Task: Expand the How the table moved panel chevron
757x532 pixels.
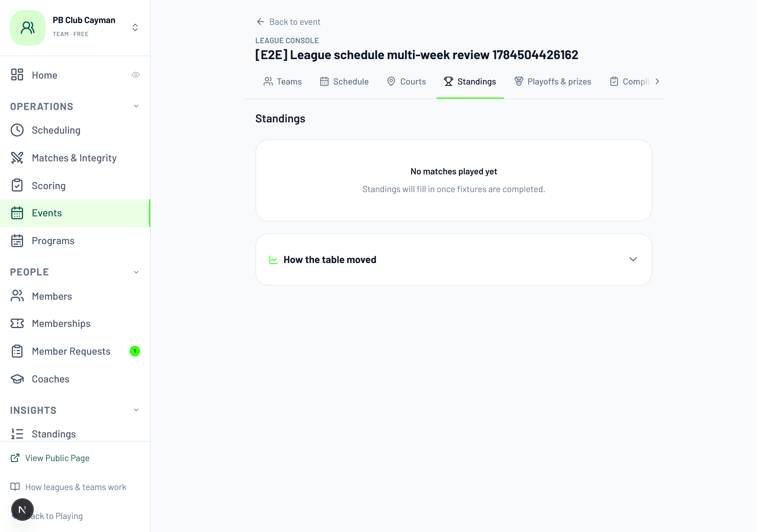Action: click(x=633, y=259)
